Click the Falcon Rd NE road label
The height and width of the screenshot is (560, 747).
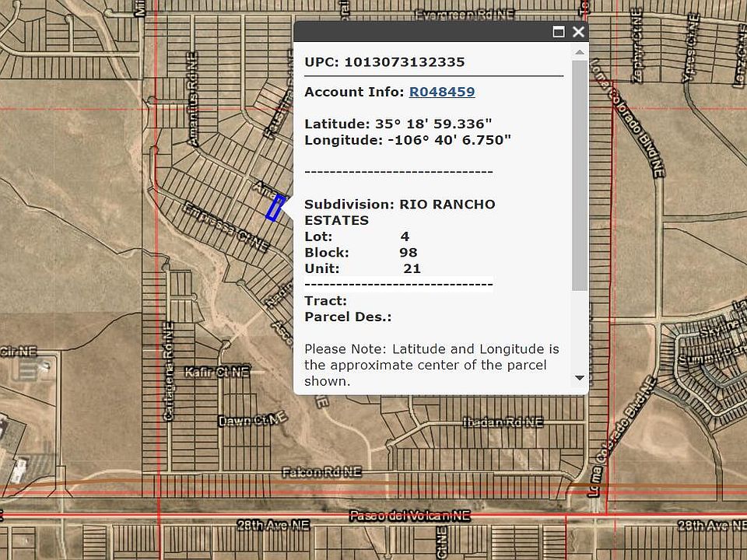pos(322,471)
